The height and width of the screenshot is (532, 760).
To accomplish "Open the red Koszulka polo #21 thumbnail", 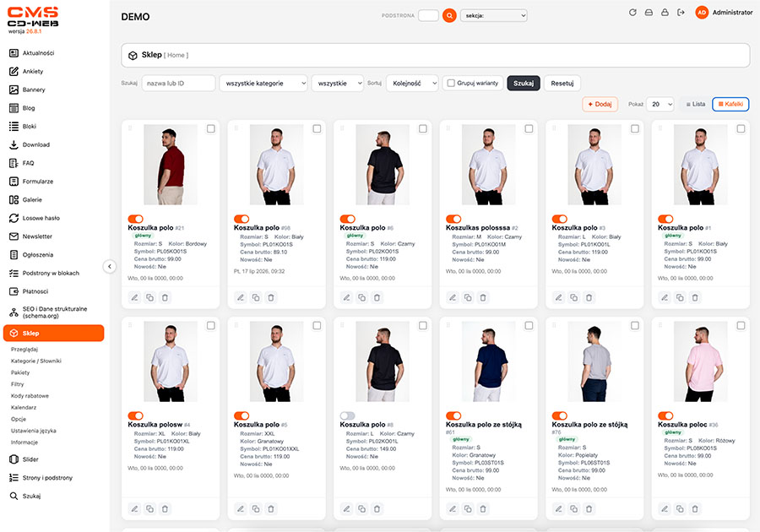I will click(x=171, y=165).
